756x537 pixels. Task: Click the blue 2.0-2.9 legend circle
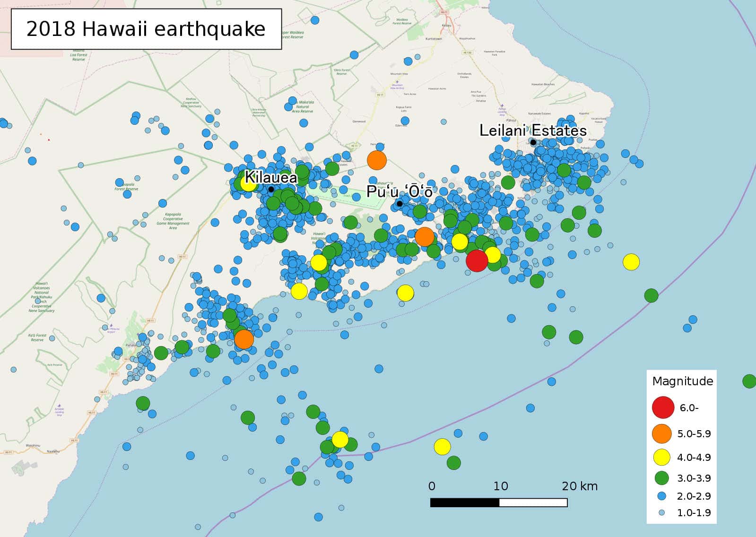[x=661, y=496]
